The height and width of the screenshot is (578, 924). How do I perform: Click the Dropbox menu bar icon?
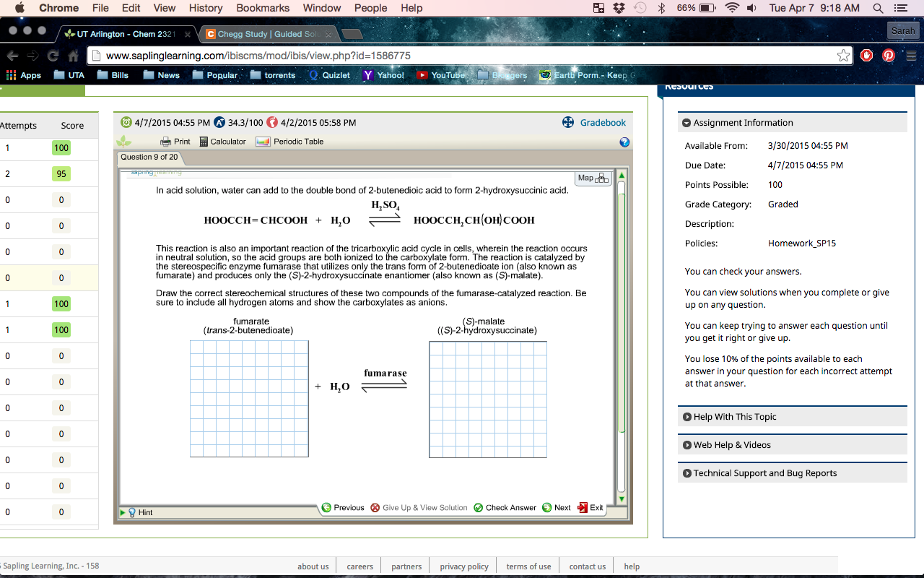(x=619, y=8)
